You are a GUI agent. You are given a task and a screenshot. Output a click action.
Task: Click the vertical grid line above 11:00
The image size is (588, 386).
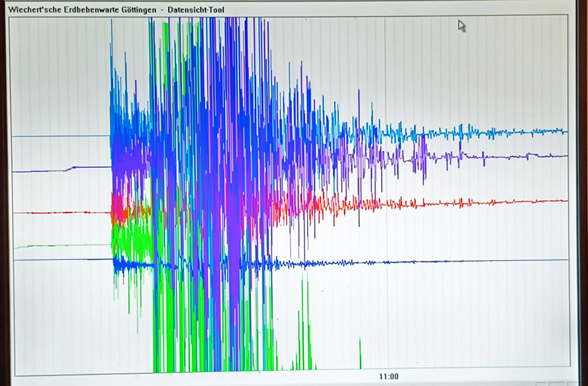[385, 65]
